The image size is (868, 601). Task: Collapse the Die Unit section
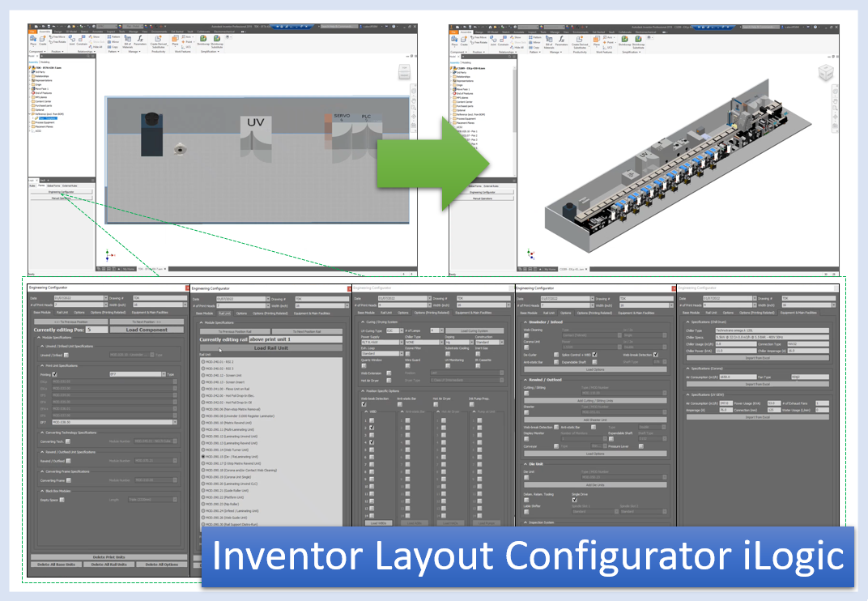[x=525, y=464]
